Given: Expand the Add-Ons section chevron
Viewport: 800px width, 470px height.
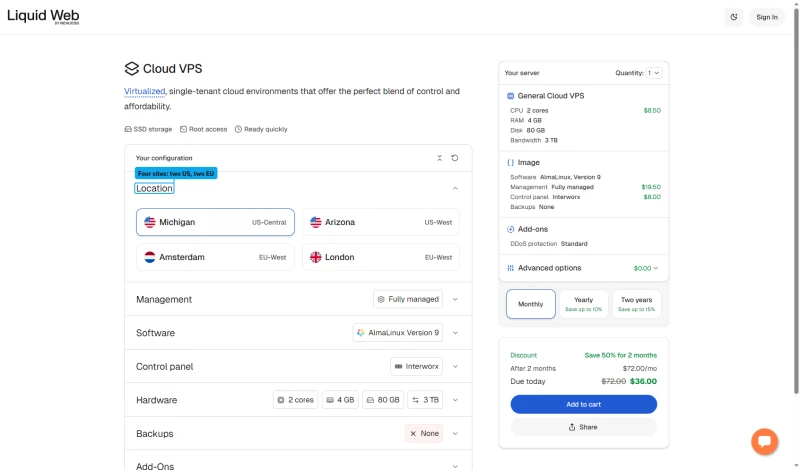Looking at the screenshot, I should [455, 466].
